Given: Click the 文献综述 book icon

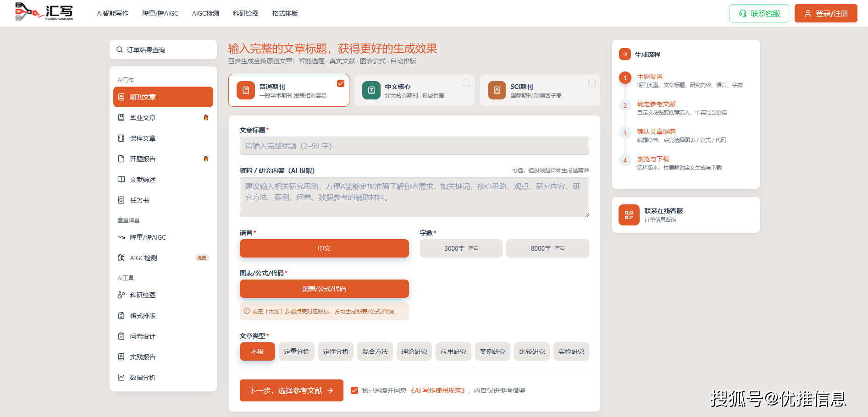Looking at the screenshot, I should [121, 180].
